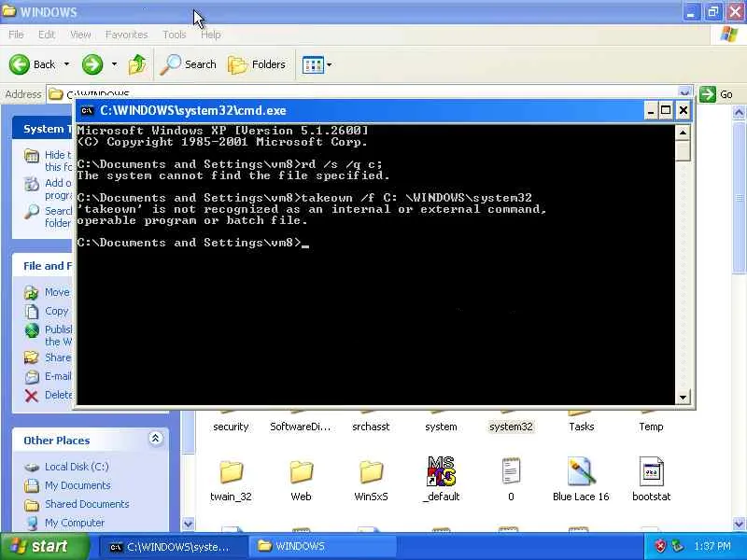Image resolution: width=747 pixels, height=560 pixels.
Task: Select the WinSxS folder
Action: (371, 480)
